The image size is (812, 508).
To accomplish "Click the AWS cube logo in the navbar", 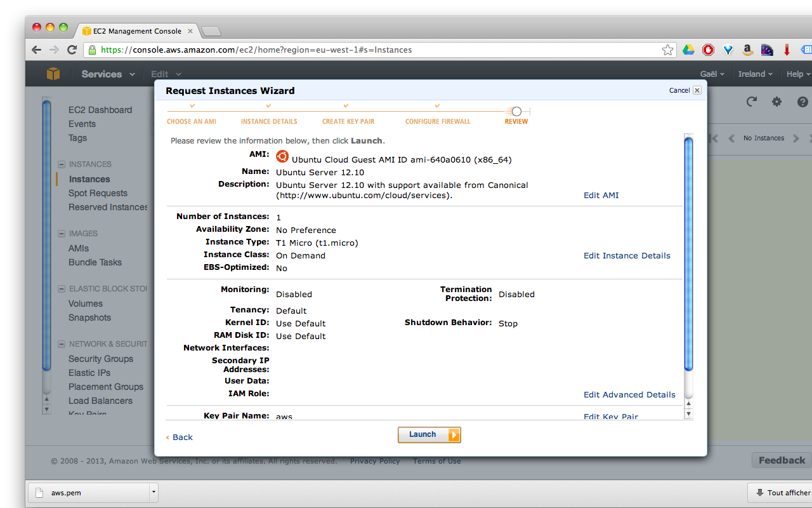I will click(x=53, y=74).
